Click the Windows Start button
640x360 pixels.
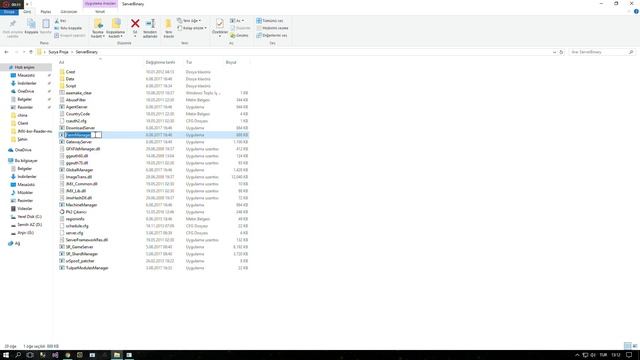tap(6, 355)
